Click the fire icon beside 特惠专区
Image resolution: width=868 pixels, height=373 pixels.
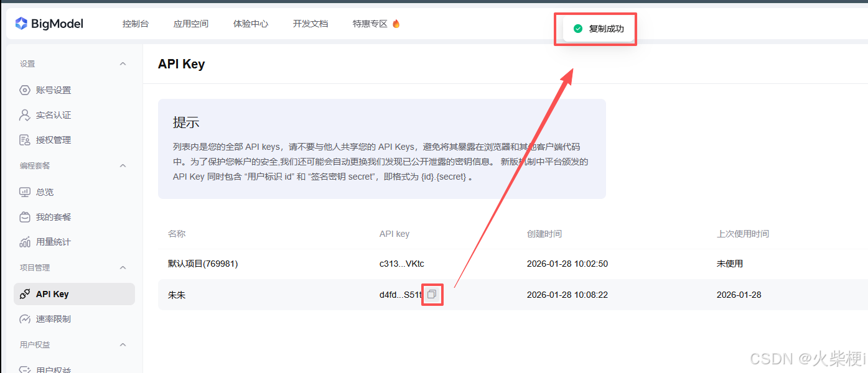(396, 24)
